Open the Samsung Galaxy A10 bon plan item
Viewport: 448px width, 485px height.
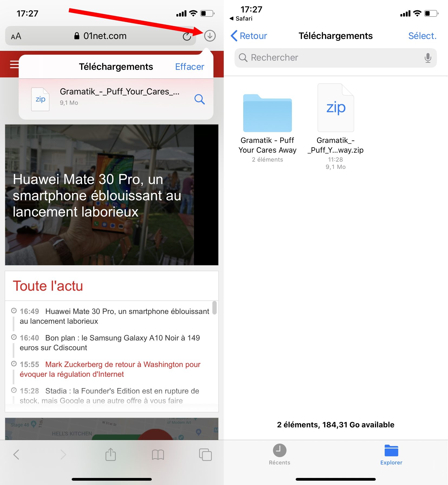110,343
